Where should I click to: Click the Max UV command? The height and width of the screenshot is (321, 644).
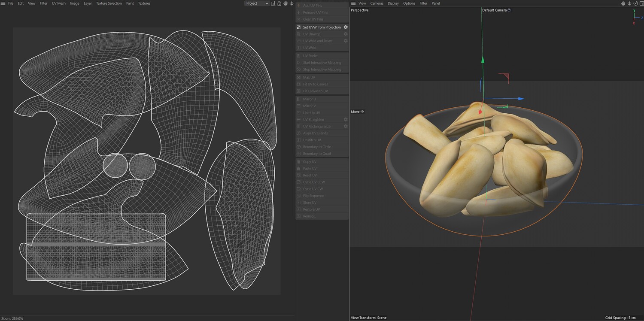point(322,77)
